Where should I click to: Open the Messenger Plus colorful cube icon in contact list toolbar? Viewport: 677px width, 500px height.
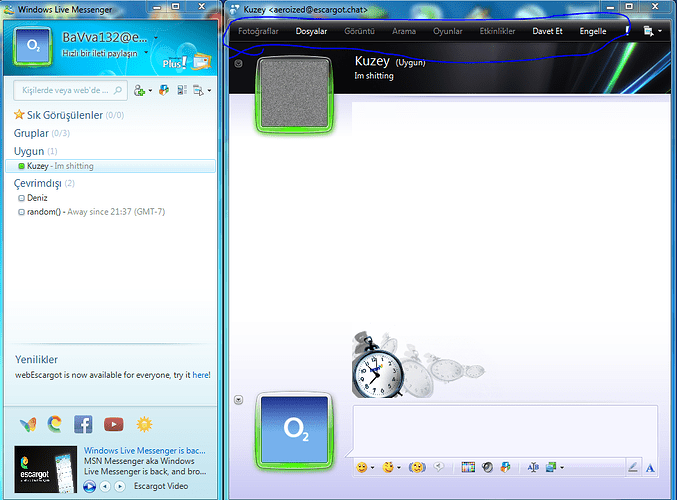(x=164, y=90)
